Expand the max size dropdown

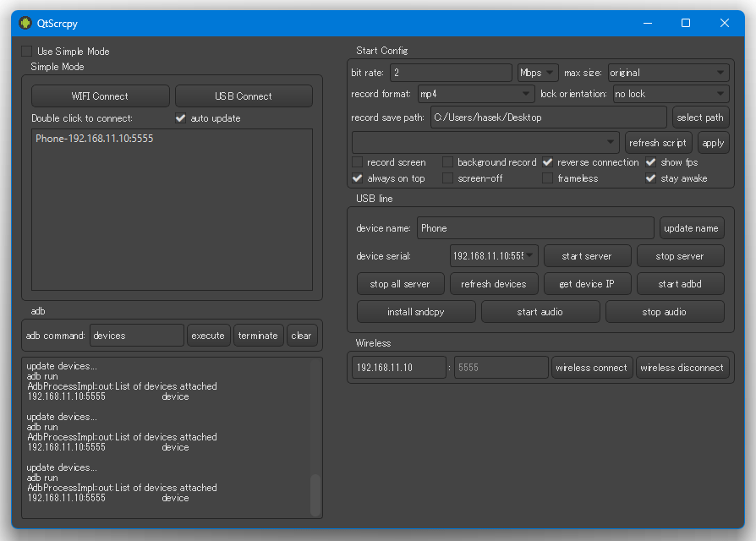[667, 73]
